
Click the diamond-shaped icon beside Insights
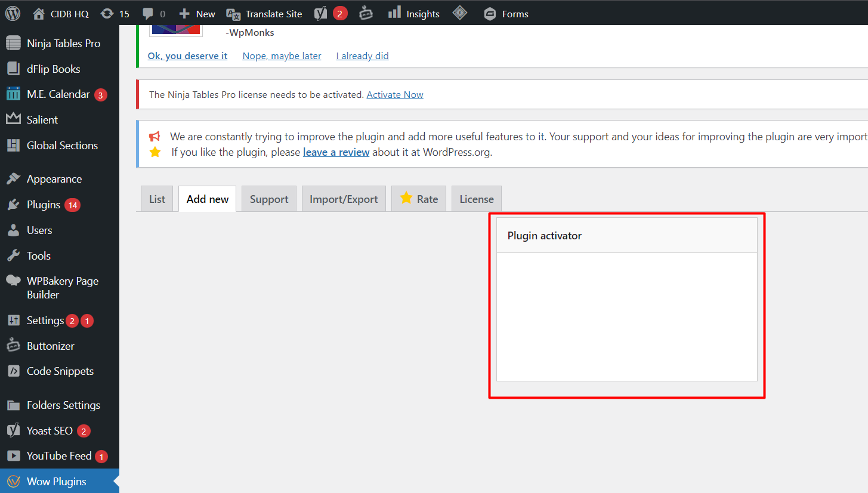pyautogui.click(x=460, y=13)
